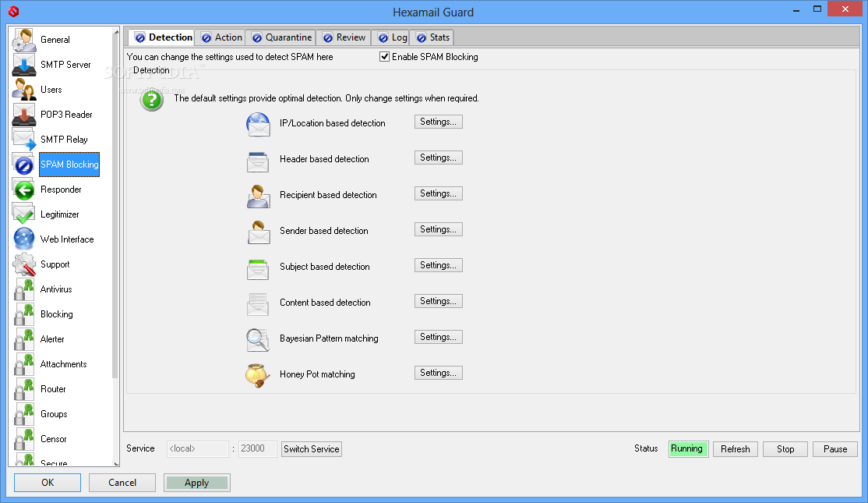
Task: Click the Hexamail Guard title bar logo
Action: [14, 11]
